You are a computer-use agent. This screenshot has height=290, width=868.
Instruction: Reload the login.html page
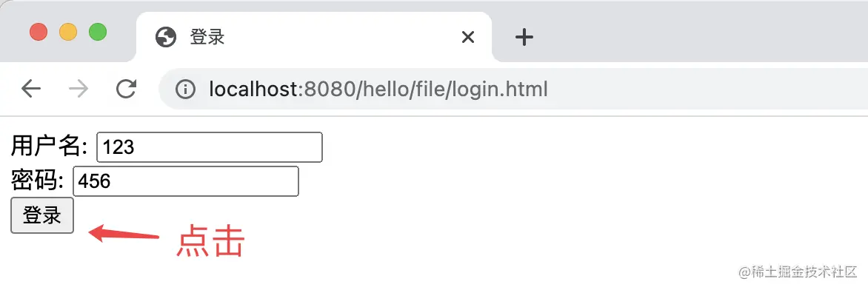126,89
